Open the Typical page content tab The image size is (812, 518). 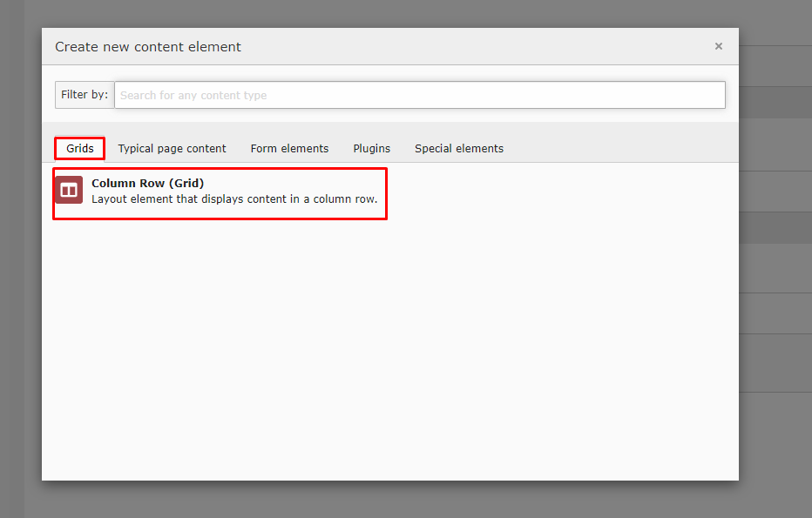(x=172, y=149)
